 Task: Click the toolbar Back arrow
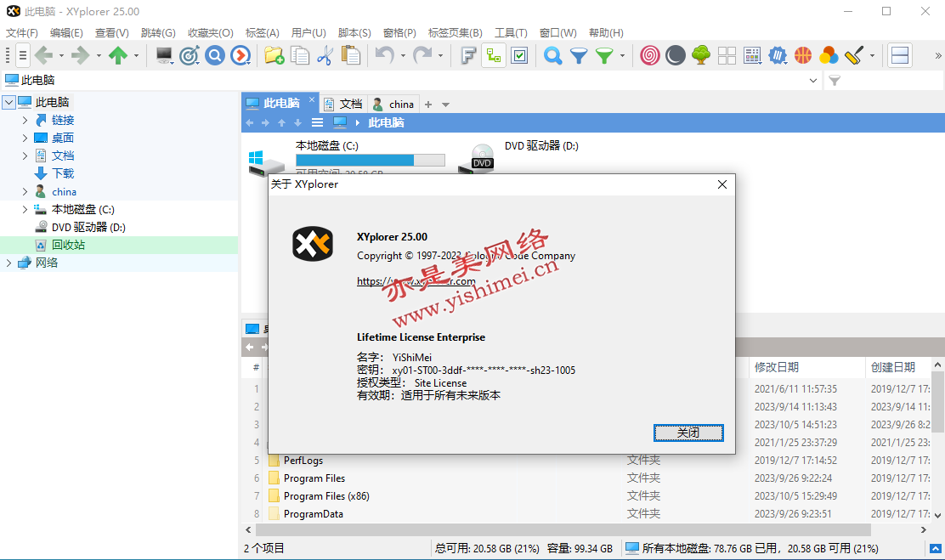[x=43, y=55]
